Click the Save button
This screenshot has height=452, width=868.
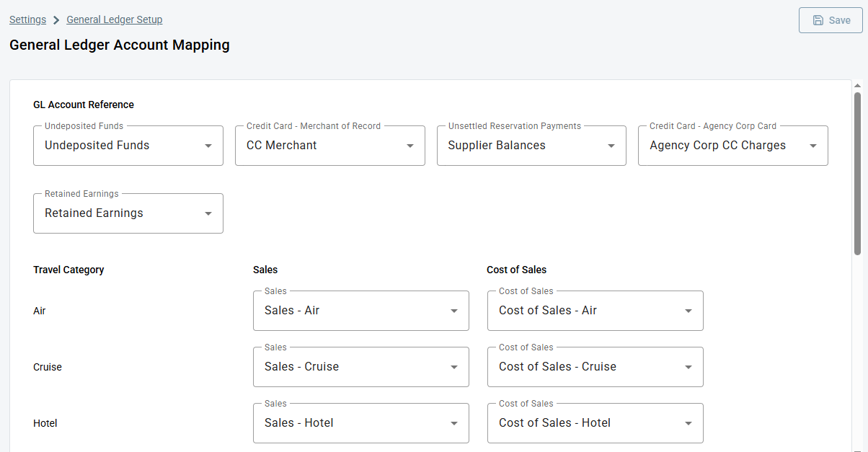point(831,20)
